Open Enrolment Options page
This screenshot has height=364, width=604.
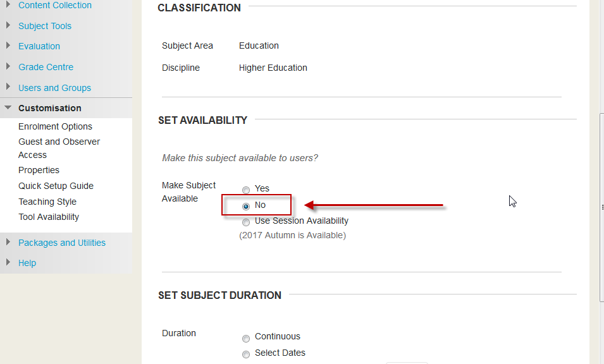tap(55, 126)
